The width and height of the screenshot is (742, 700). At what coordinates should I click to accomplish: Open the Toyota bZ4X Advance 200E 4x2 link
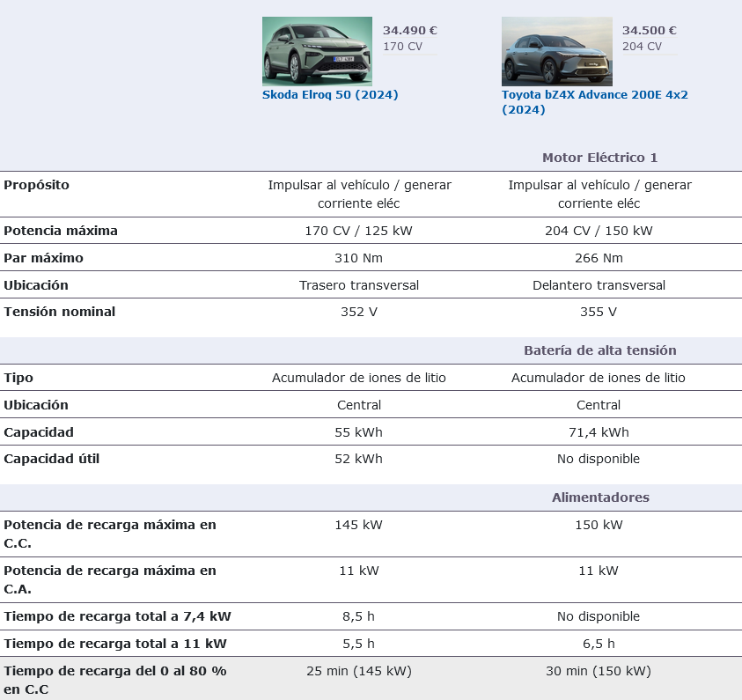point(595,102)
